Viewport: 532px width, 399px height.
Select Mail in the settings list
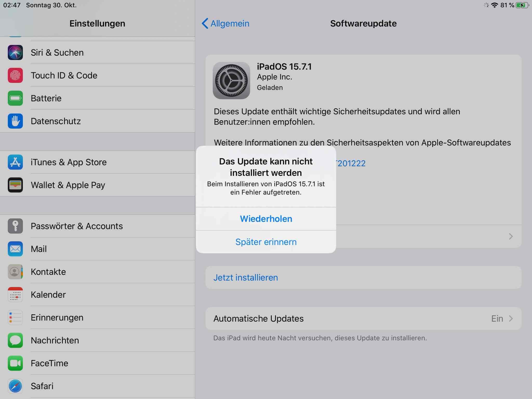click(97, 249)
